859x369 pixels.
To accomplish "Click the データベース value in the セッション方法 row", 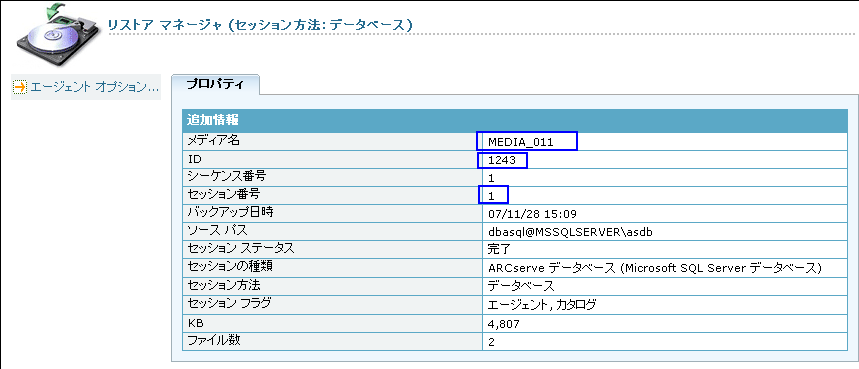I will tap(521, 286).
